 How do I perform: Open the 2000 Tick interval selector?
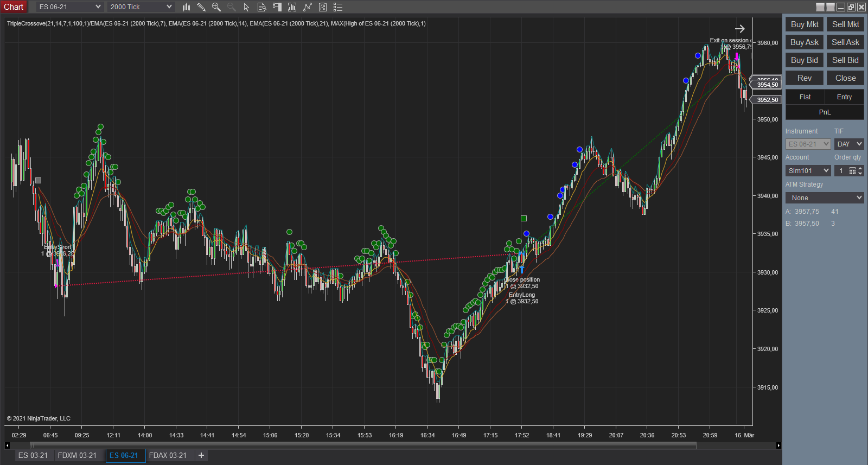coord(141,7)
